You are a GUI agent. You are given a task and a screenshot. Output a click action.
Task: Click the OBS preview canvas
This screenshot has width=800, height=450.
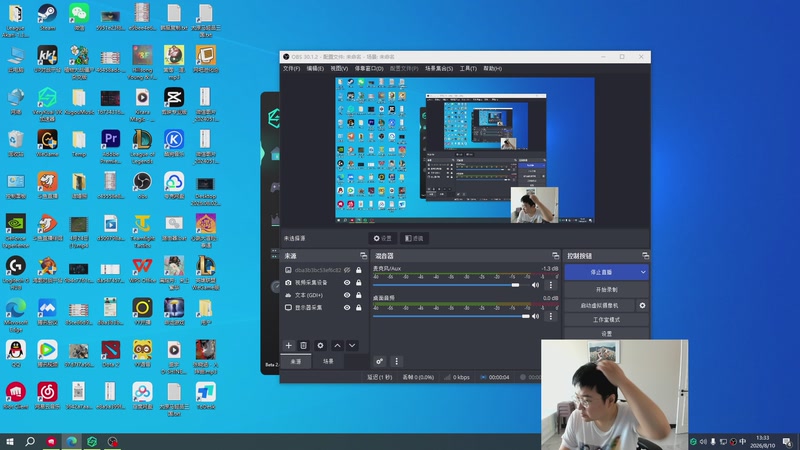tap(465, 150)
